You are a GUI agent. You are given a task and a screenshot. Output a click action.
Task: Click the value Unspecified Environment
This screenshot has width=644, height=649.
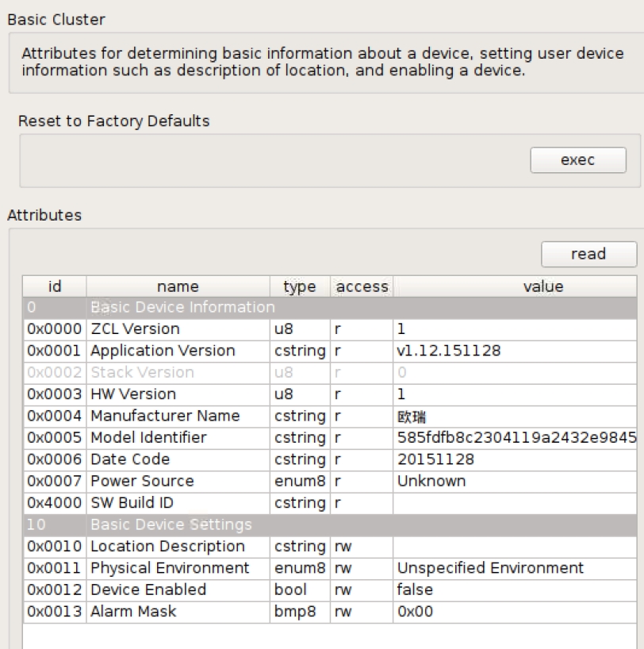click(490, 568)
